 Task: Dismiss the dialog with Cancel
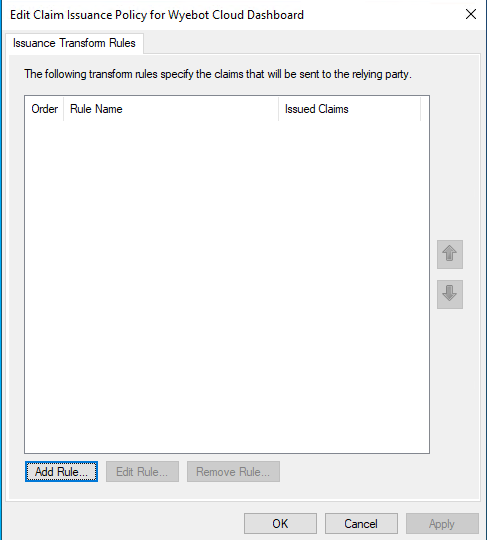click(x=361, y=523)
